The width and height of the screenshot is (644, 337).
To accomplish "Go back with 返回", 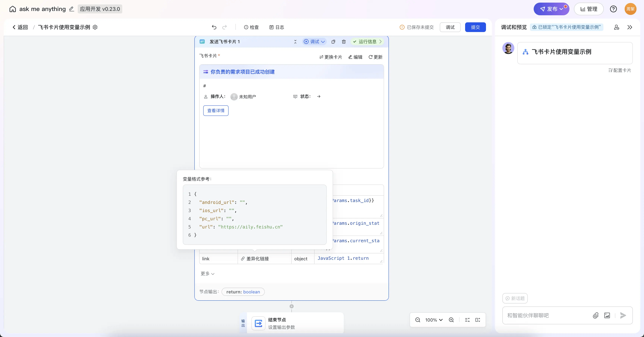I will click(x=20, y=27).
